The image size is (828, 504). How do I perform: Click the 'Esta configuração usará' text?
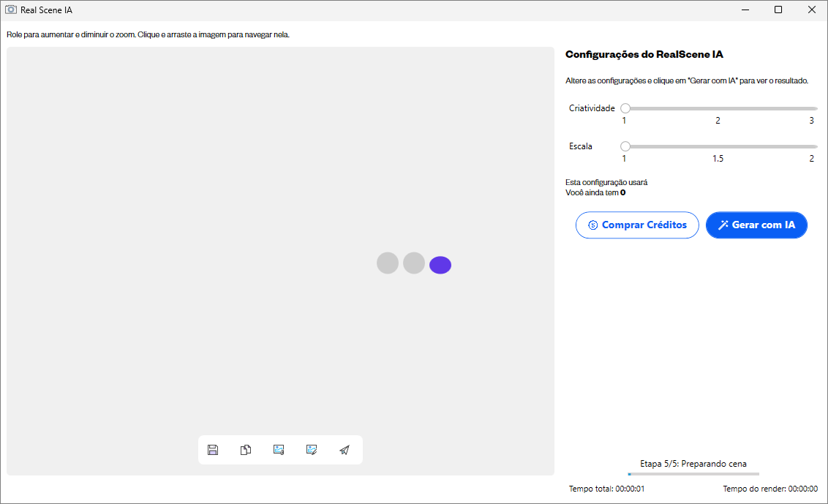pyautogui.click(x=606, y=182)
